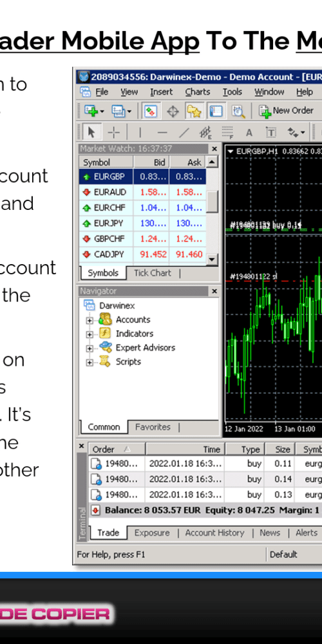Select the EURJPY symbol row

coord(142,223)
